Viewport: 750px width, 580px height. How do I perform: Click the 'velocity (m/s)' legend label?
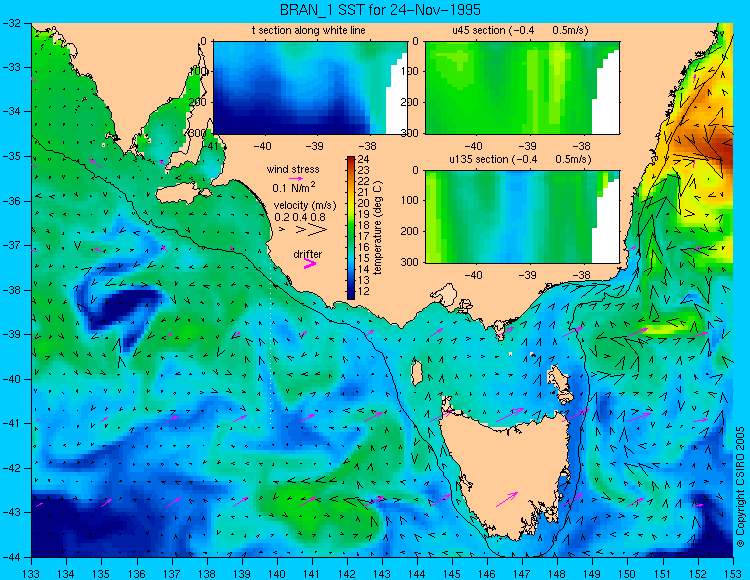[x=305, y=206]
